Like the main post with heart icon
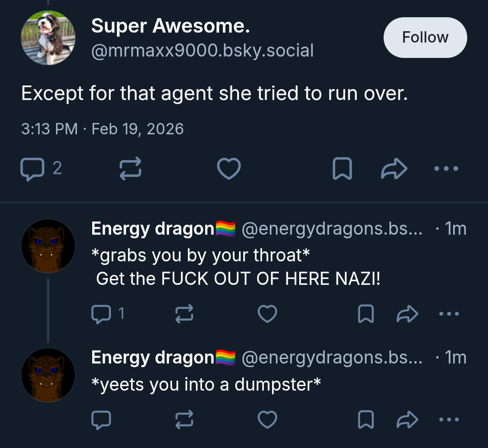 click(x=229, y=169)
